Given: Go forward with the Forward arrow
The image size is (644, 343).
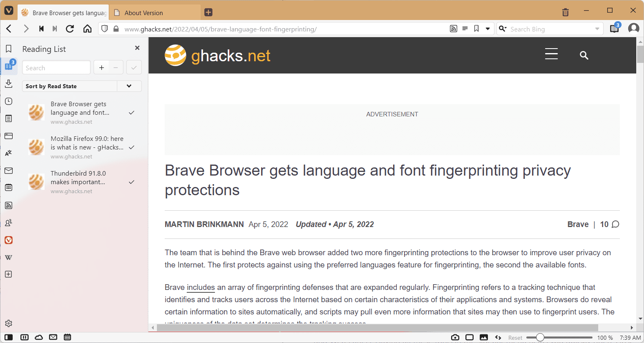Looking at the screenshot, I should (x=26, y=29).
